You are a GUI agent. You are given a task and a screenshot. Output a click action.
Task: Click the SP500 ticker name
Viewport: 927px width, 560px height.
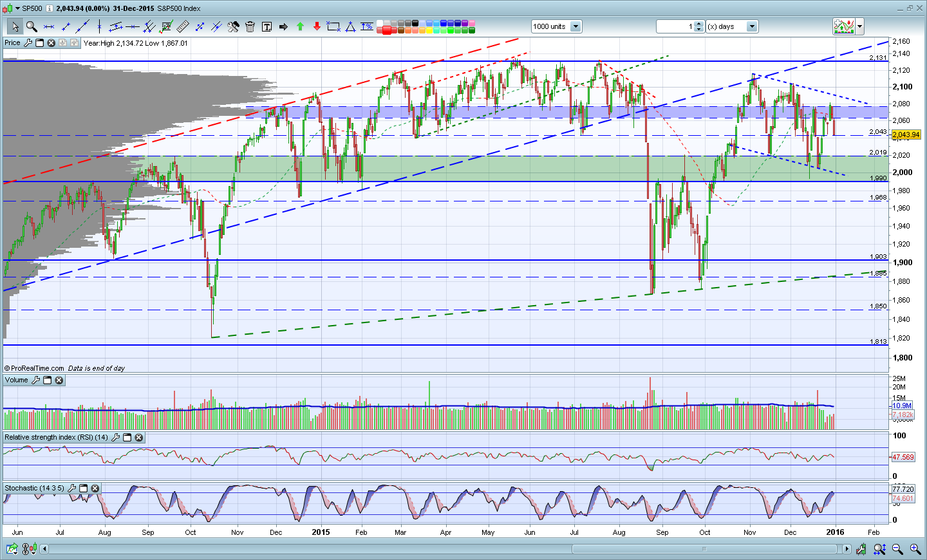click(32, 8)
